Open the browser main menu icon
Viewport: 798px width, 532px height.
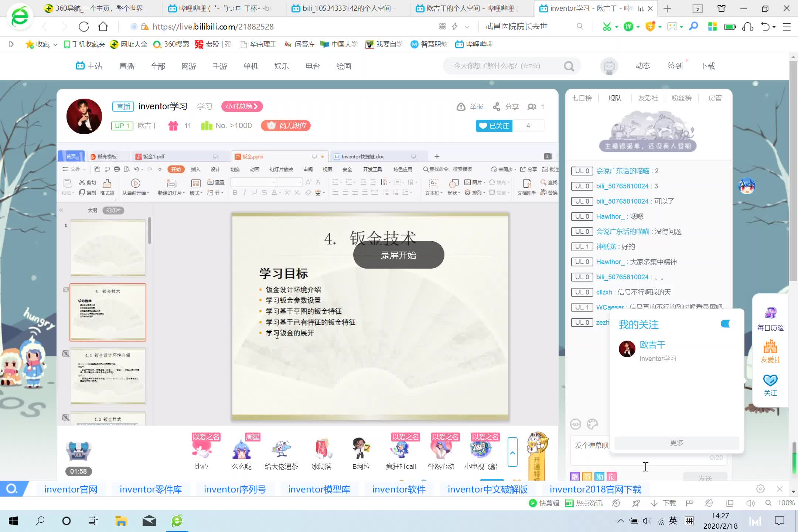(787, 27)
